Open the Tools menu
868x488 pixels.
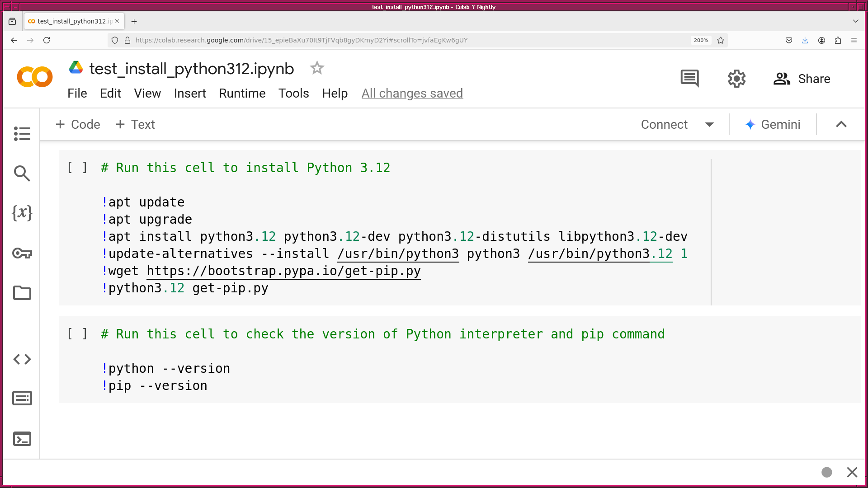click(x=293, y=94)
